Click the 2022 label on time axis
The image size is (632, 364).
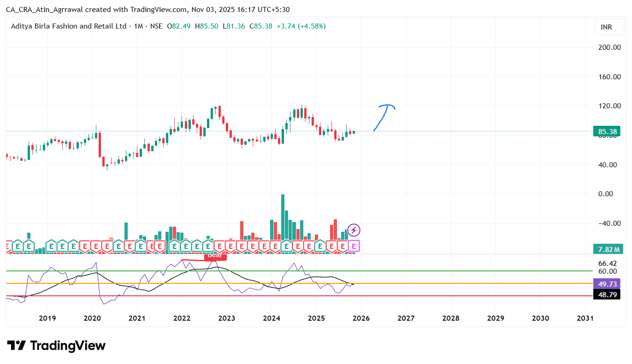182,318
